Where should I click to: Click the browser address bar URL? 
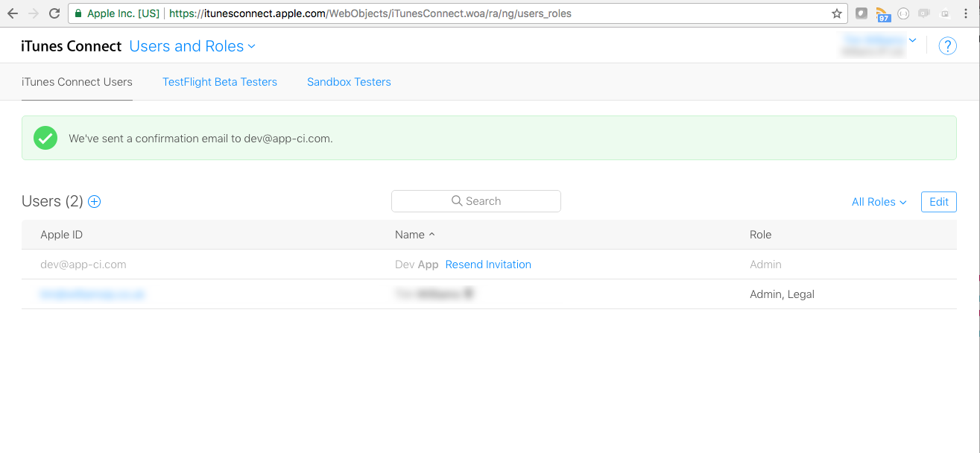point(370,13)
